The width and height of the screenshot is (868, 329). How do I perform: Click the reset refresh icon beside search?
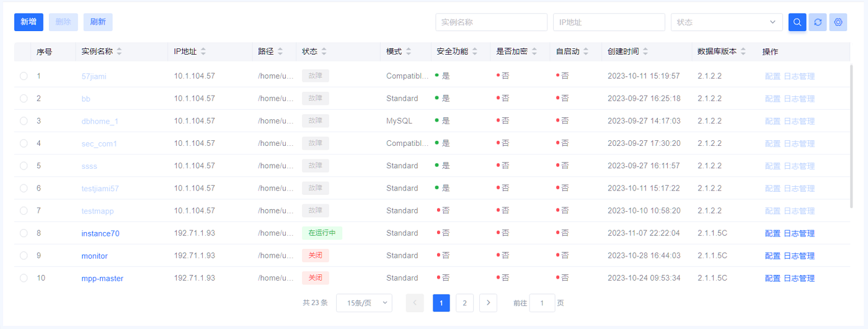point(818,22)
